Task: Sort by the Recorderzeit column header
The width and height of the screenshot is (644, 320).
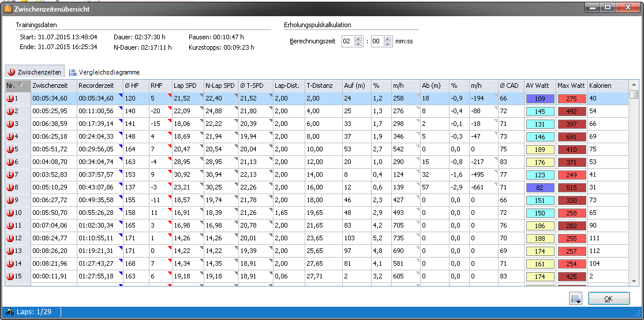Action: (x=100, y=85)
